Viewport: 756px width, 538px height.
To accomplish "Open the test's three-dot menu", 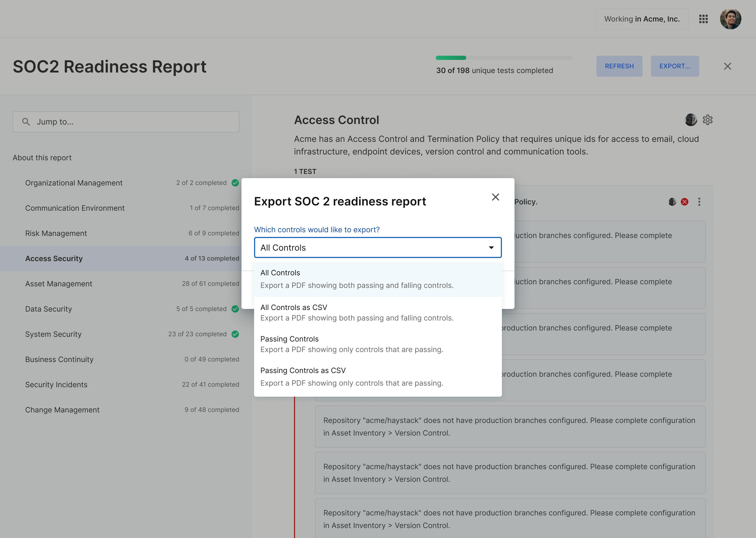I will pos(699,202).
